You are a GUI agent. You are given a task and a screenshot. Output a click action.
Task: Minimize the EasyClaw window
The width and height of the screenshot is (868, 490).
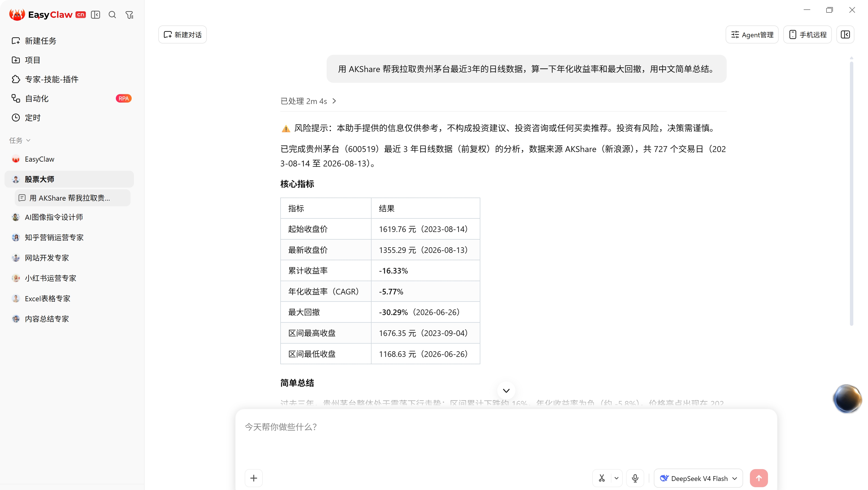tap(807, 10)
